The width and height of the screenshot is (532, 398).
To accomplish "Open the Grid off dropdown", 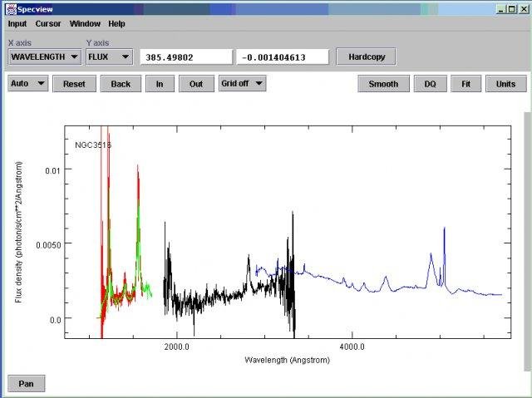I will (x=242, y=84).
